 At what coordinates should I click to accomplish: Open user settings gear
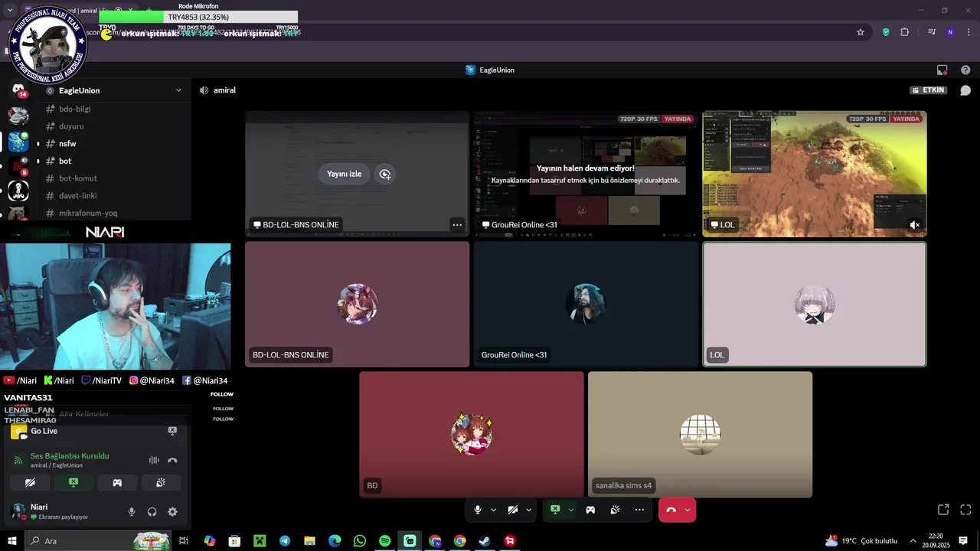[172, 512]
